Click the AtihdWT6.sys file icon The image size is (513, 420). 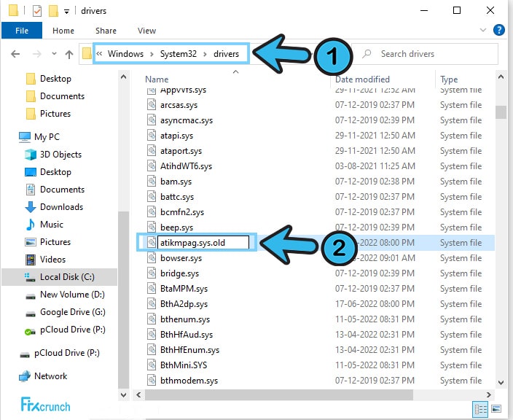click(151, 166)
